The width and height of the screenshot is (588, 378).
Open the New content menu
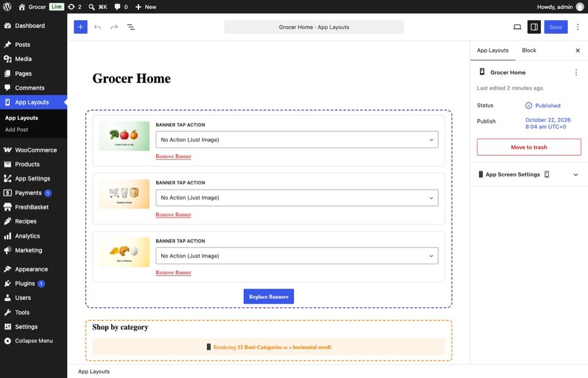[x=146, y=7]
